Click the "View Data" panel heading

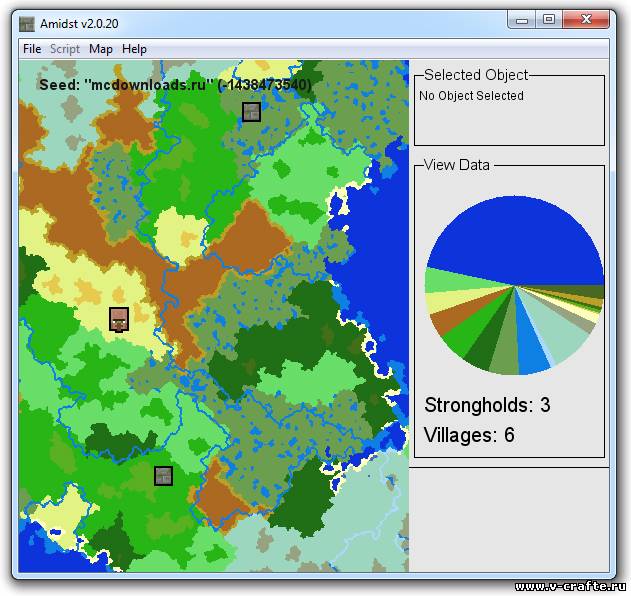pyautogui.click(x=457, y=165)
